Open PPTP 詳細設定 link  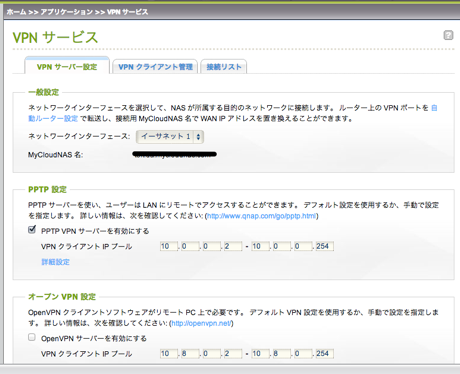[x=55, y=262]
